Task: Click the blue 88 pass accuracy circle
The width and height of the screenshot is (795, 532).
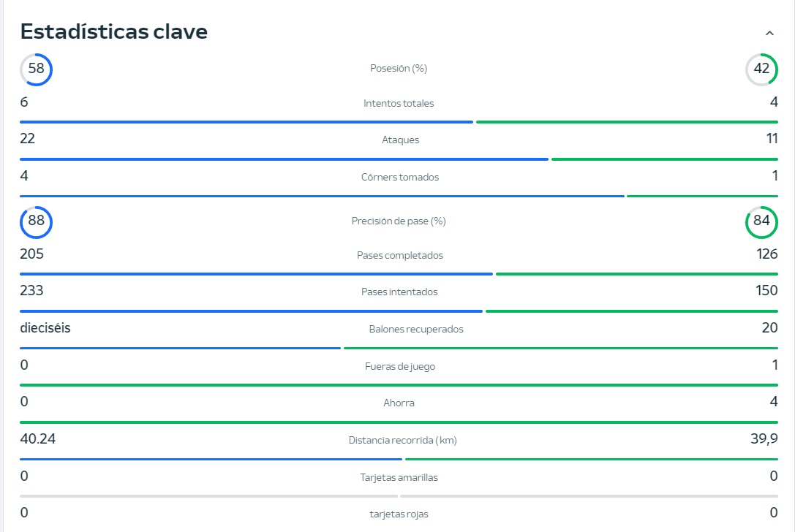Action: pos(36,222)
